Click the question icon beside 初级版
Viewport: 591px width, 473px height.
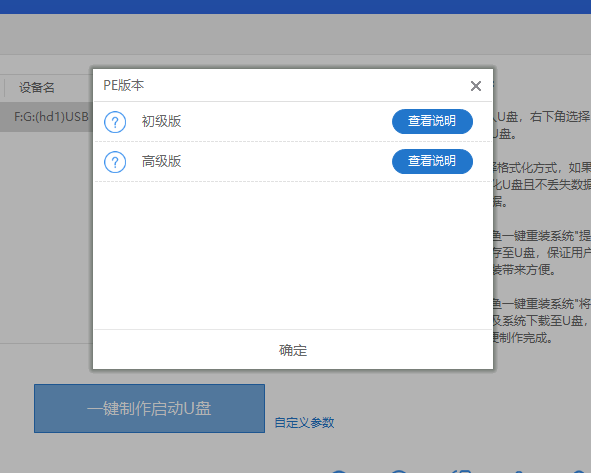tap(115, 122)
